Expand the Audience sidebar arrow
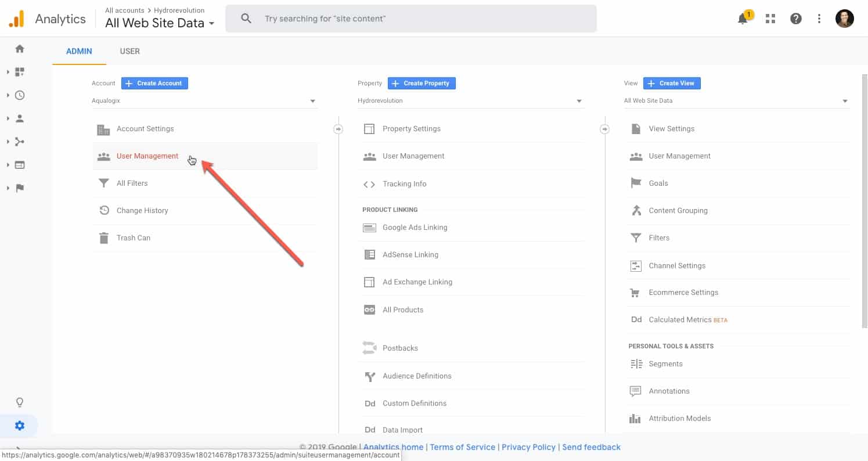 click(8, 118)
